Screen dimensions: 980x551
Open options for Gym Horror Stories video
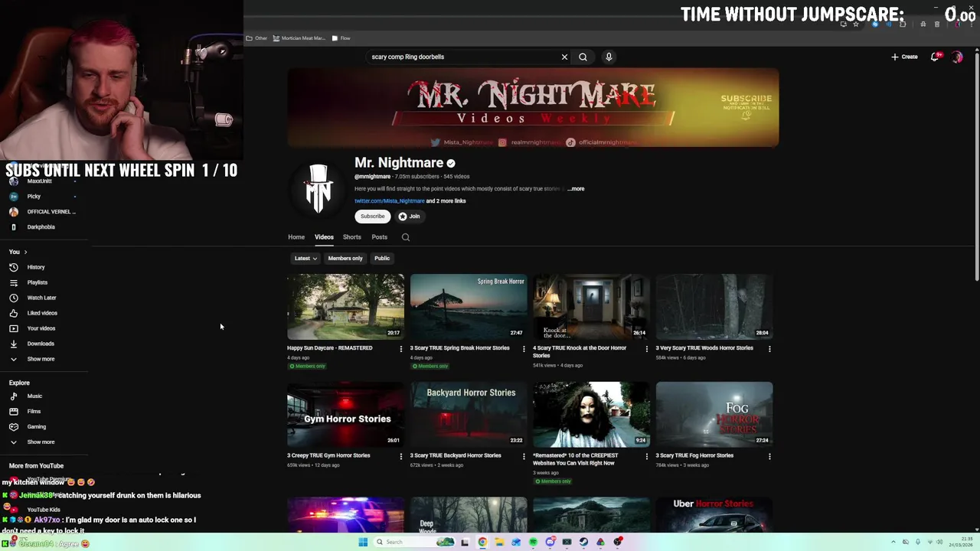pyautogui.click(x=400, y=456)
